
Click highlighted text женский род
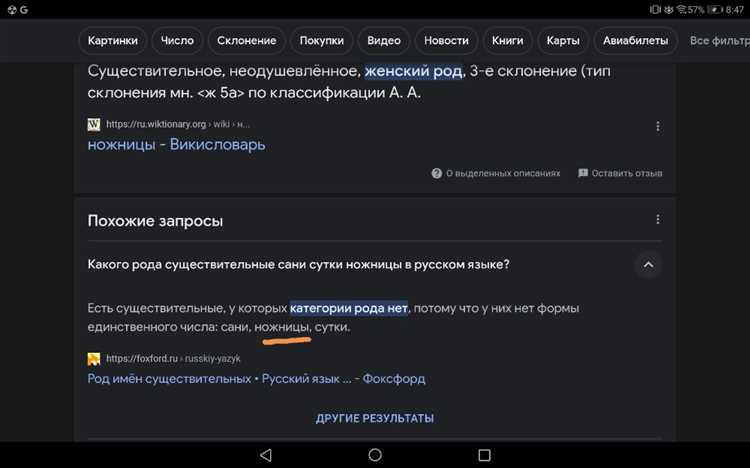tap(414, 71)
